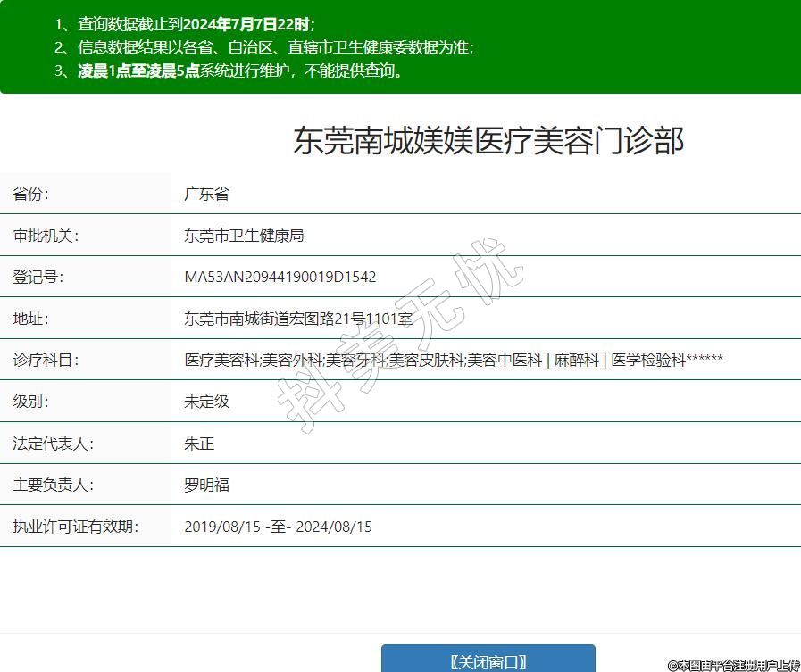Click the clinic title 东莞南城媄媄医疗美容门诊部
Image resolution: width=801 pixels, height=672 pixels.
tap(488, 141)
